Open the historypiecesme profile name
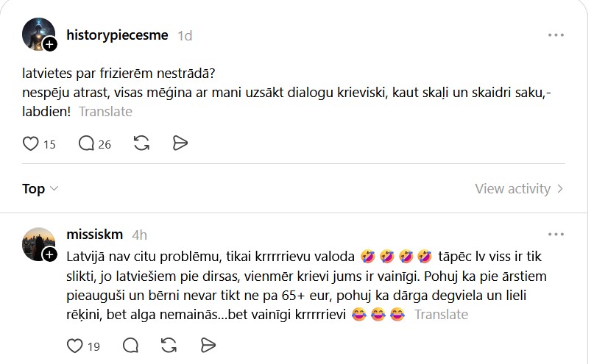 [117, 35]
